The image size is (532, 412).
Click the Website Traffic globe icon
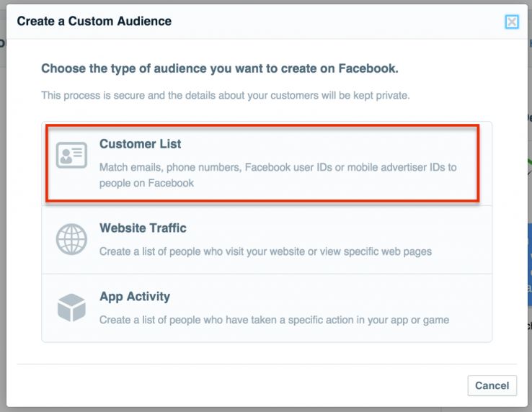pyautogui.click(x=71, y=240)
